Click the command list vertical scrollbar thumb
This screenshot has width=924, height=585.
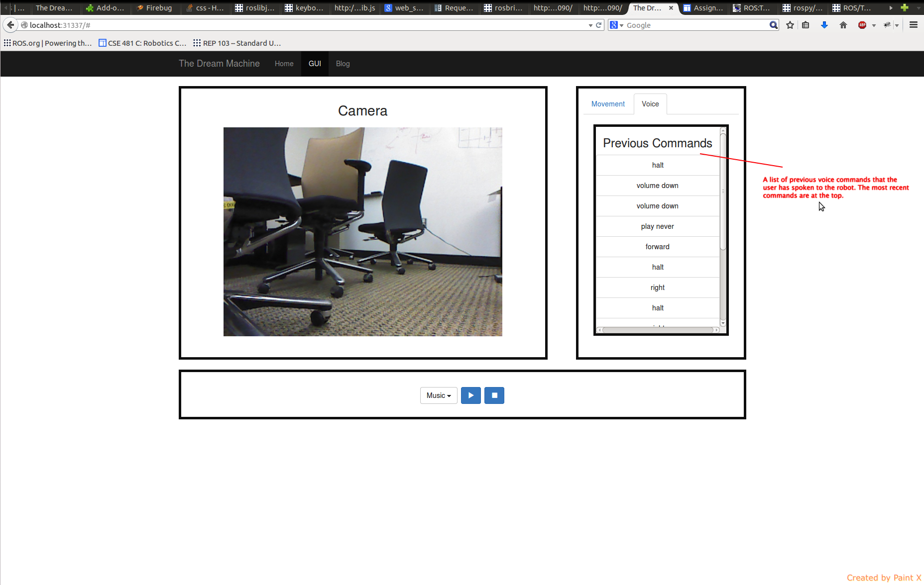(723, 192)
